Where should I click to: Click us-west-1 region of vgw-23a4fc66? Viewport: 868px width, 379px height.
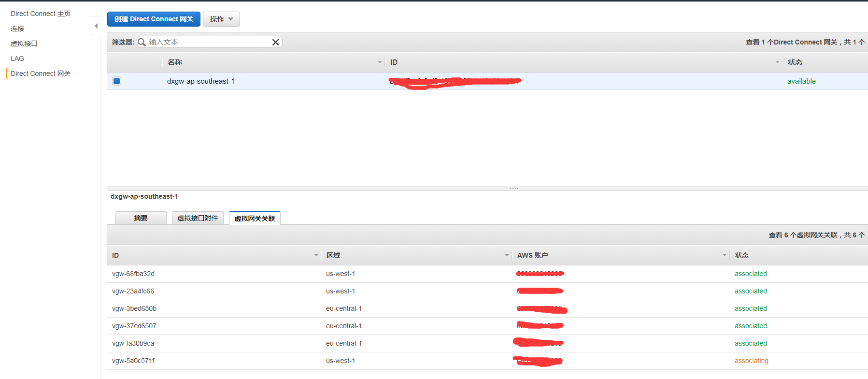point(341,291)
